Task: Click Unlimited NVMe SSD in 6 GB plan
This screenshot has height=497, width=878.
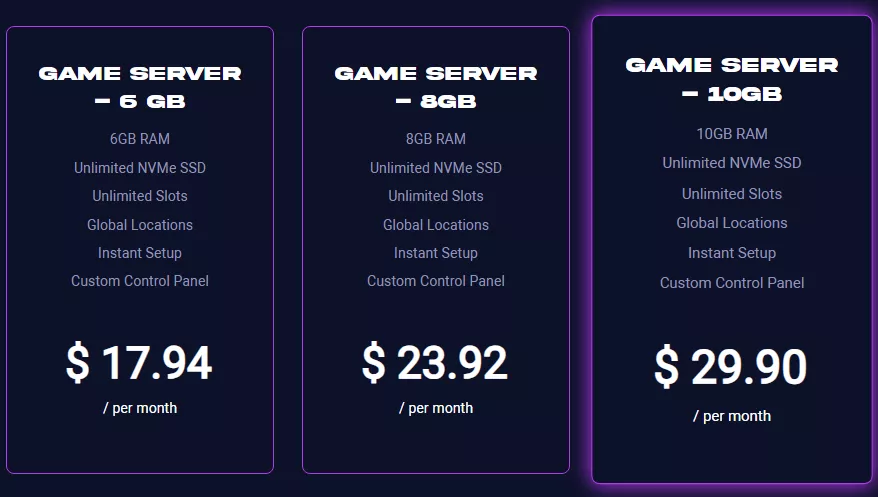Action: [x=140, y=168]
